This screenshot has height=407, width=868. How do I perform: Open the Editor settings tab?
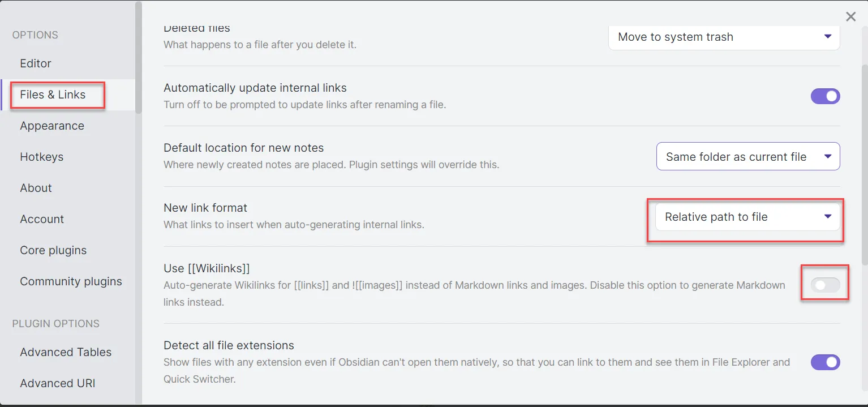tap(36, 63)
